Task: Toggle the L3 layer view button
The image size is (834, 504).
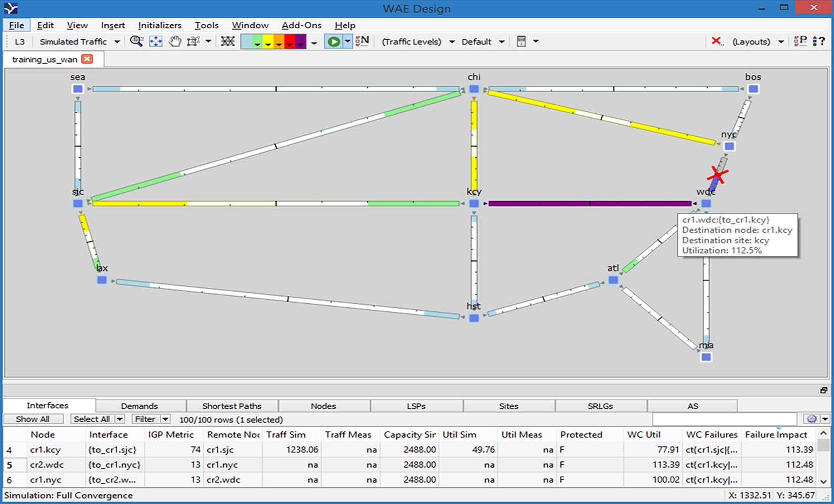Action: pyautogui.click(x=20, y=41)
